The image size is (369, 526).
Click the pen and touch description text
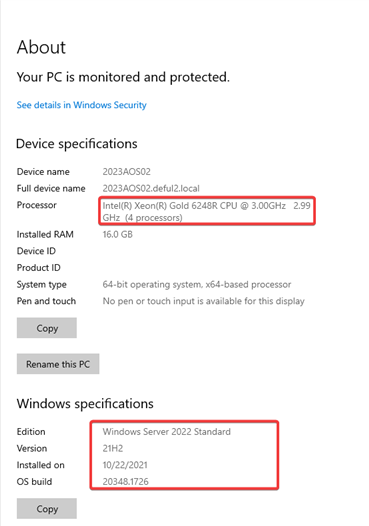point(203,301)
